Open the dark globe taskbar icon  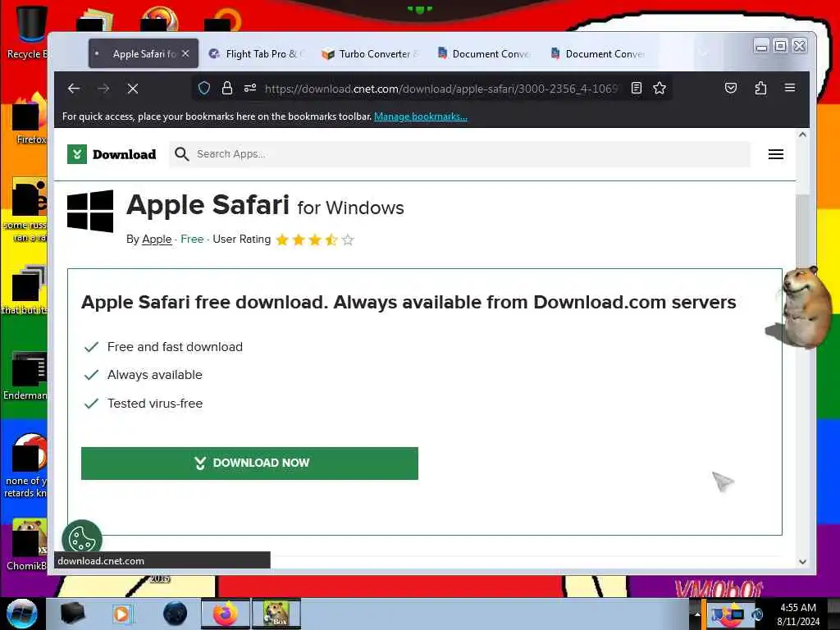[176, 614]
